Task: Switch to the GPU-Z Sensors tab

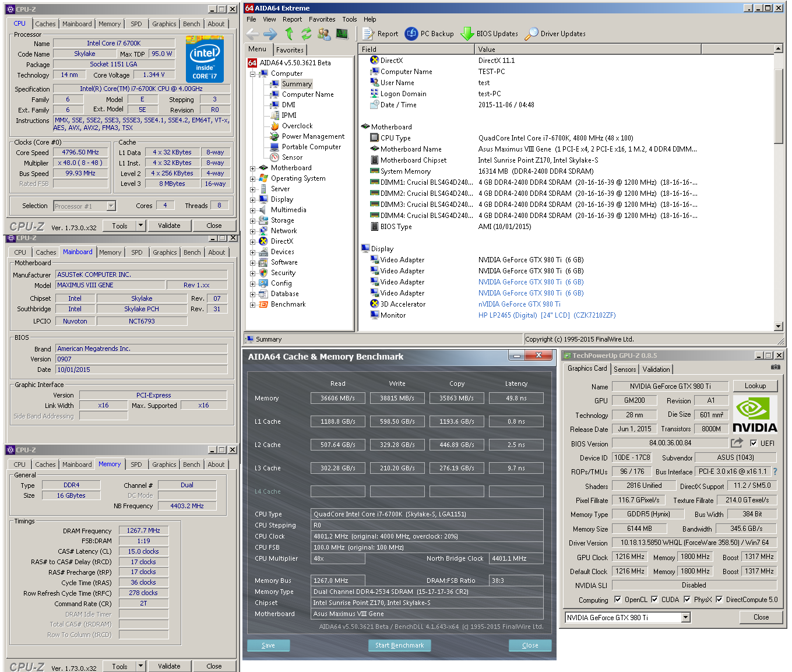Action: 625,370
